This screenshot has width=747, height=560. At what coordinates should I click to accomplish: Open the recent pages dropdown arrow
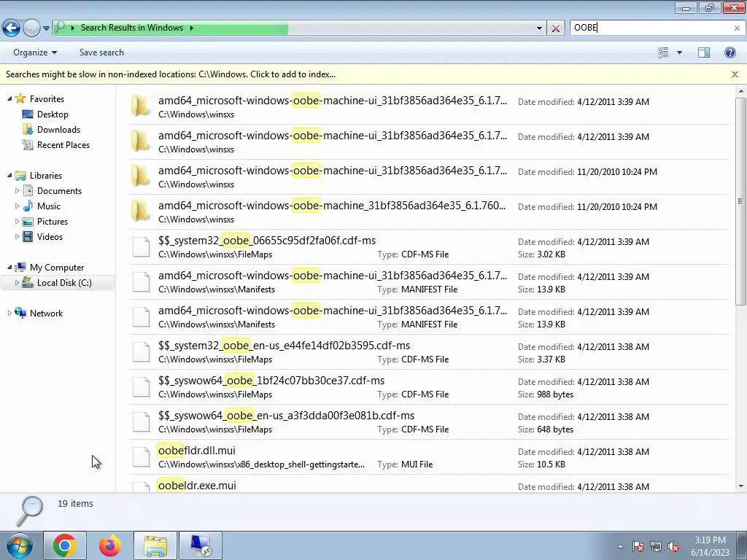click(x=46, y=28)
